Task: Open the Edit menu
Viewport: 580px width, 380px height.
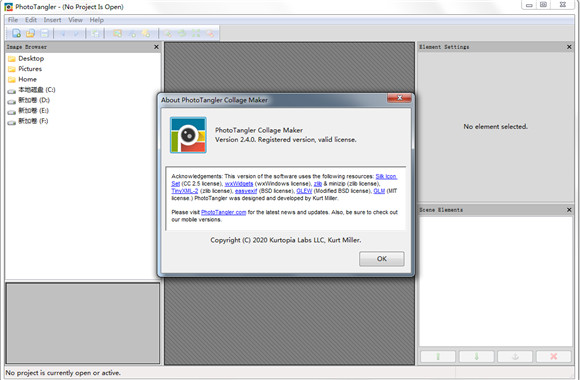Action: point(31,20)
